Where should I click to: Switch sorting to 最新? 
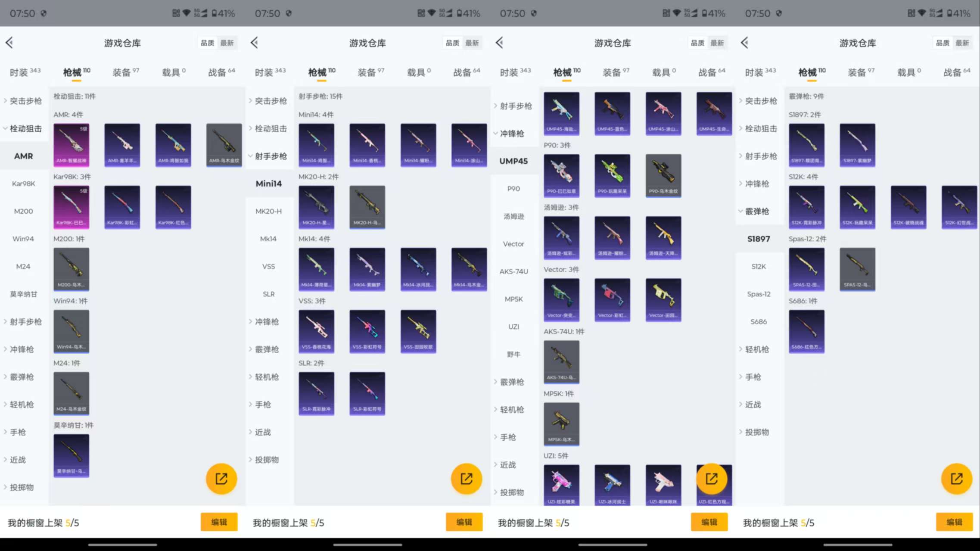(x=227, y=43)
